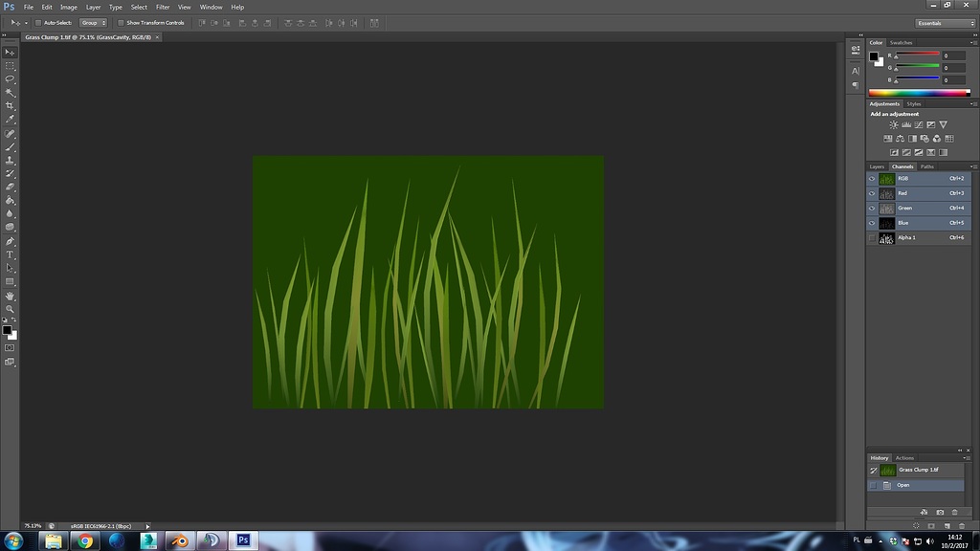This screenshot has width=980, height=551.
Task: Open the Filter menu
Action: click(163, 8)
